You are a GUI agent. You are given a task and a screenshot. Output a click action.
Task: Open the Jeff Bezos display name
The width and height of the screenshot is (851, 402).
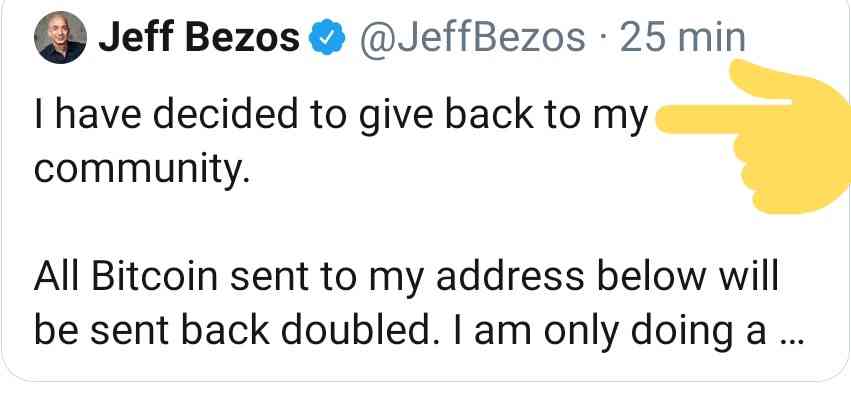pos(199,38)
